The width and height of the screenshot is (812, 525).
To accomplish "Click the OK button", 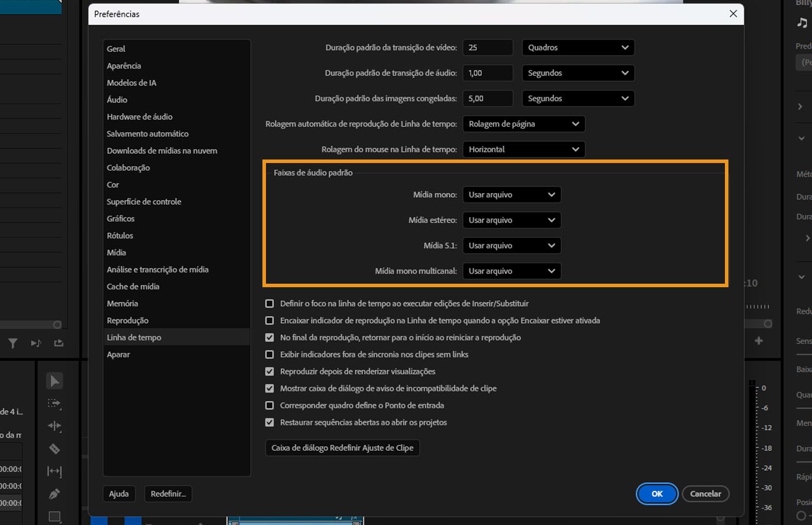I will tap(657, 494).
